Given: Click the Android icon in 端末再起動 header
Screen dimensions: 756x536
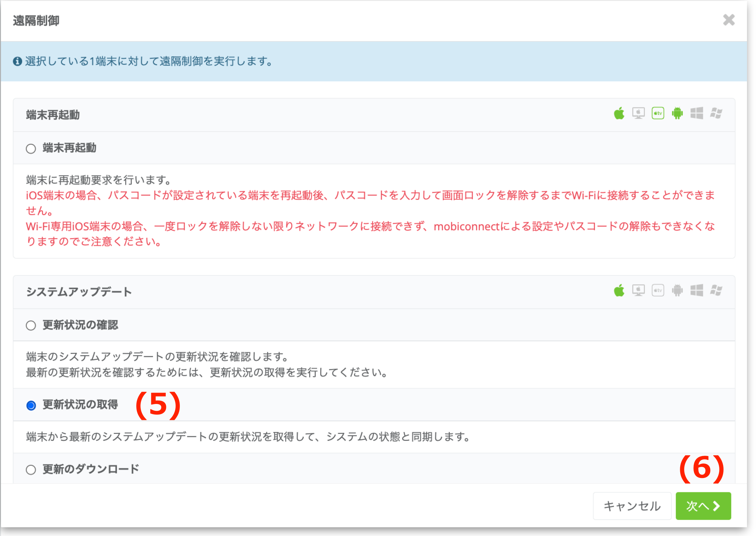Looking at the screenshot, I should coord(677,113).
